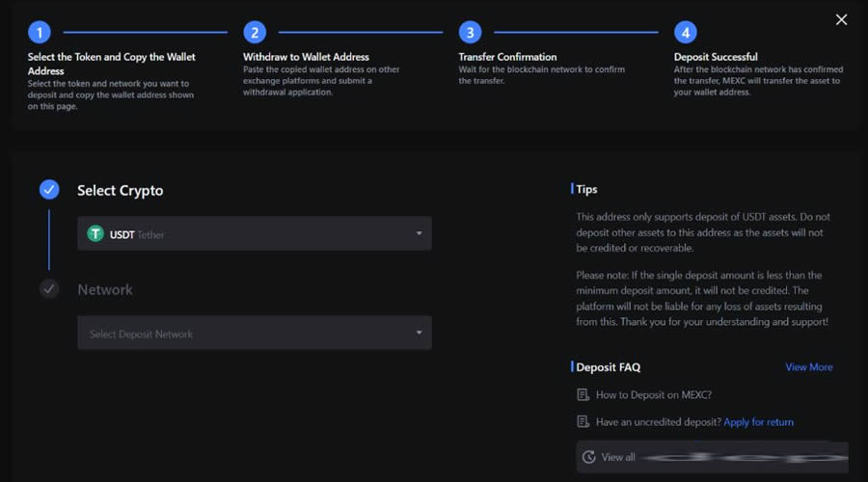Image resolution: width=868 pixels, height=482 pixels.
Task: Click the clock icon next to View all
Action: (x=589, y=457)
